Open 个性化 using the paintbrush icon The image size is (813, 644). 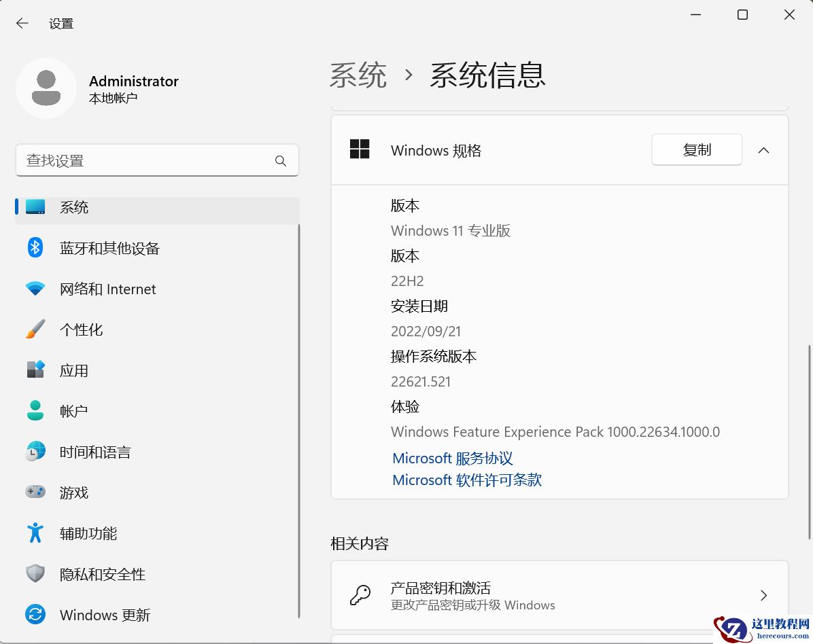tap(35, 329)
